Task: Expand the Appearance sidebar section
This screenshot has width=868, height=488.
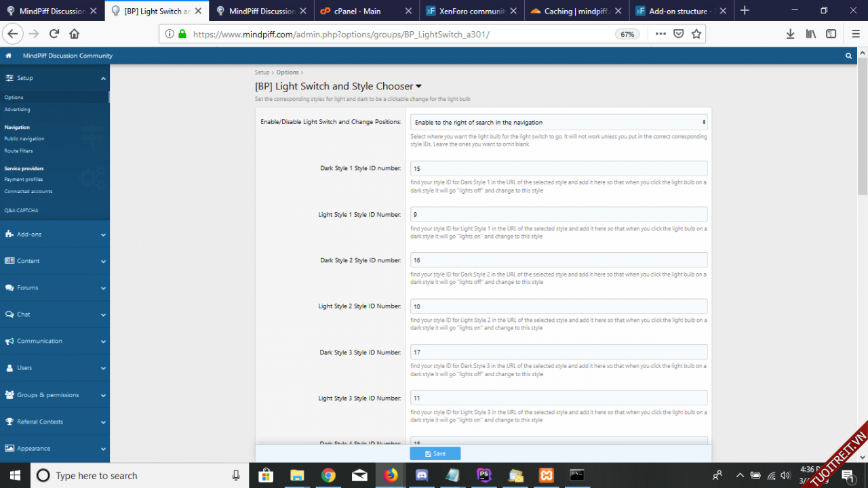Action: point(54,449)
